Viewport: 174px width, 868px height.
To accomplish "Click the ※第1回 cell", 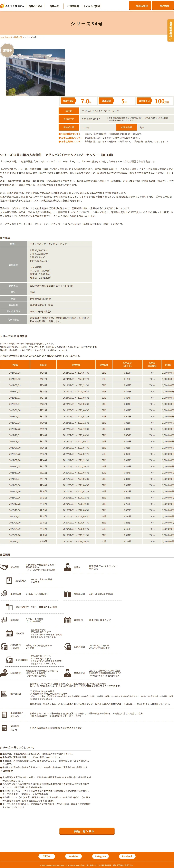I will 43,541.
